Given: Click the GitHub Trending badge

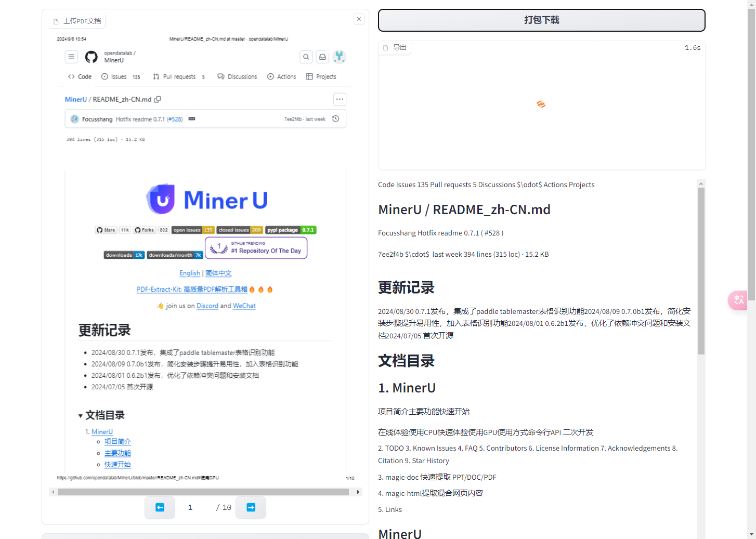Looking at the screenshot, I should 256,248.
